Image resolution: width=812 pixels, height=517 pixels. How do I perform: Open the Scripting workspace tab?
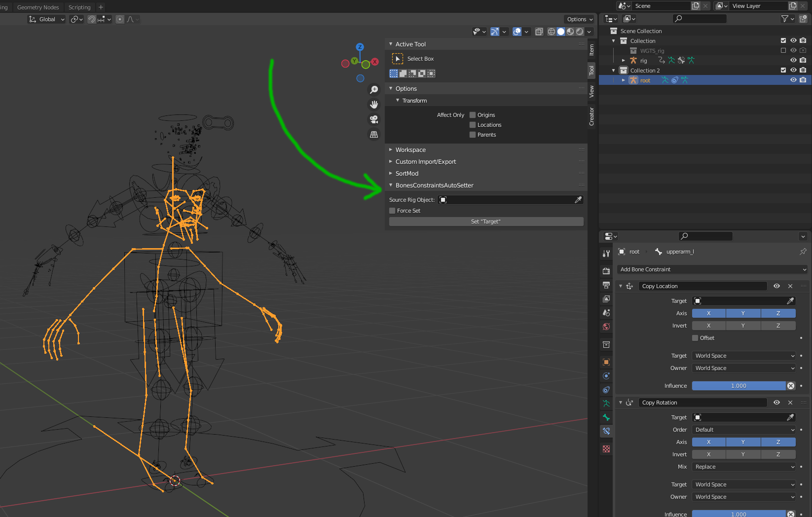[79, 7]
